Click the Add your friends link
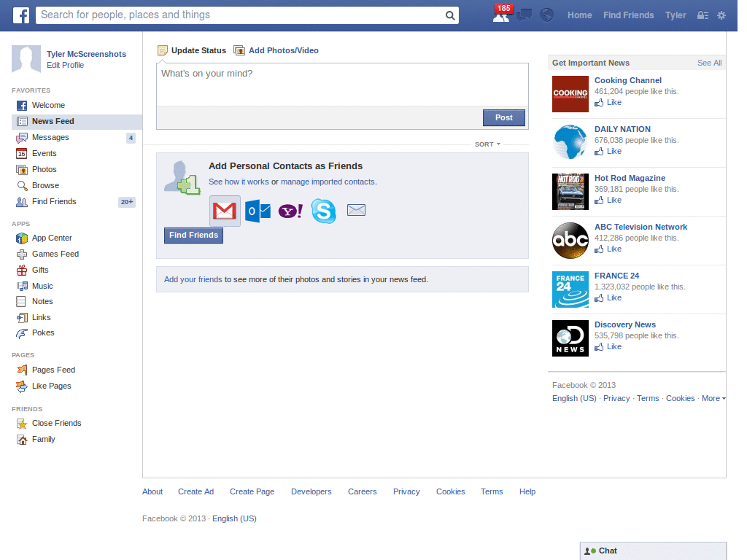The height and width of the screenshot is (560, 747). (x=193, y=279)
